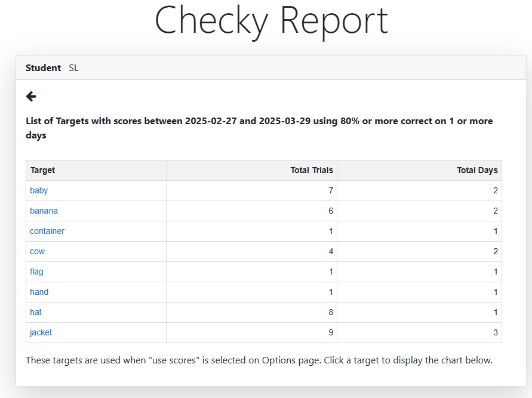
Task: Select the hat target link
Action: coord(36,312)
